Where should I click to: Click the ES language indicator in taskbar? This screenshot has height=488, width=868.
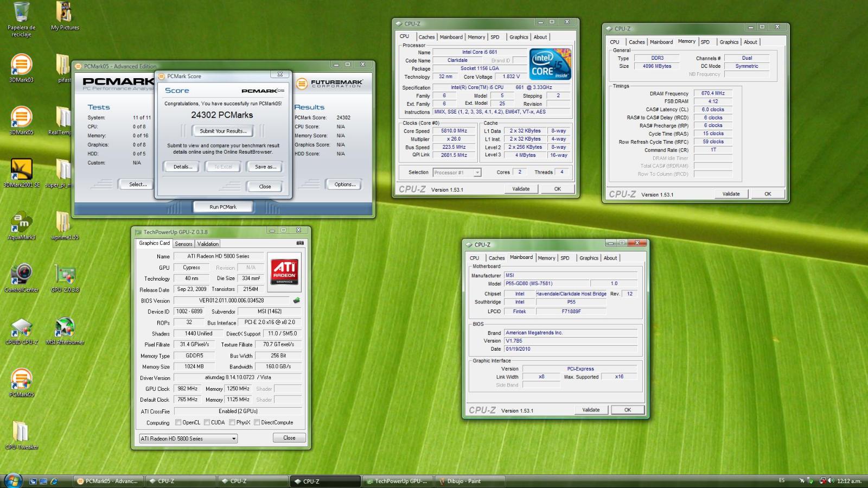(782, 480)
